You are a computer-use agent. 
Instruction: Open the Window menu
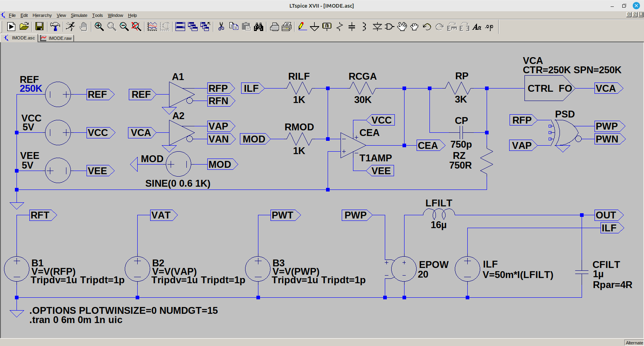coord(116,15)
